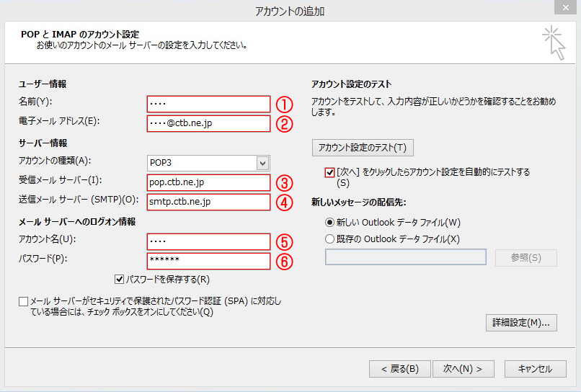Proceed with 次へ(N) > button

(464, 369)
